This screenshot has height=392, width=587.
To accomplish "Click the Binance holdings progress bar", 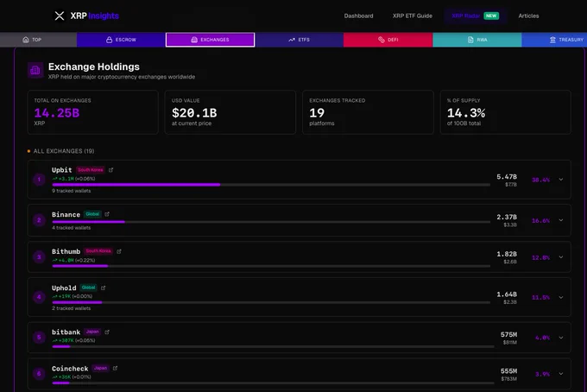I will pyautogui.click(x=271, y=222).
